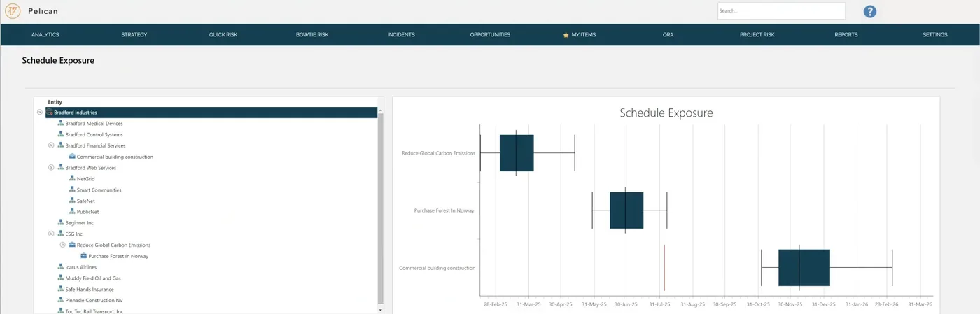
Task: Click the NetGrid entity icon
Action: click(x=72, y=178)
